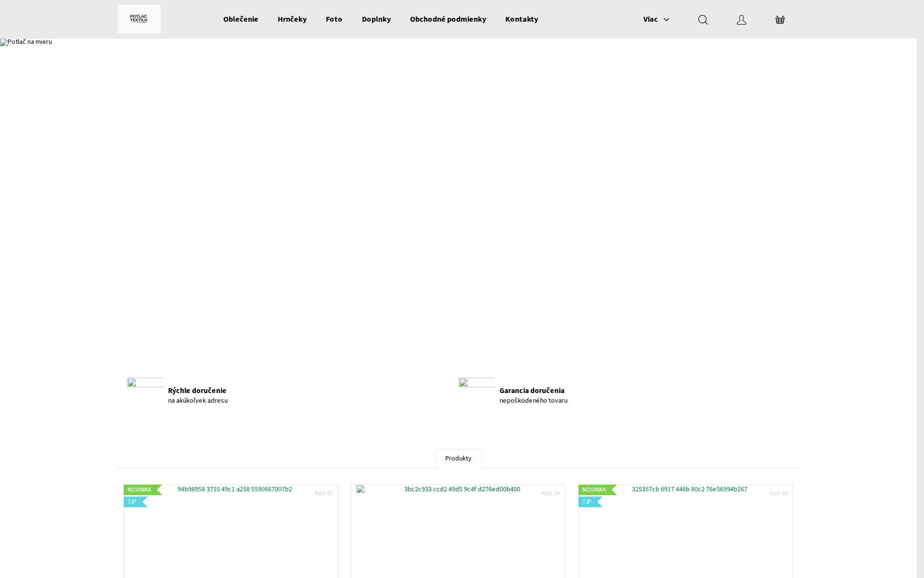Open the Kontakty page
Screen dimensions: 924x578
[x=521, y=19]
